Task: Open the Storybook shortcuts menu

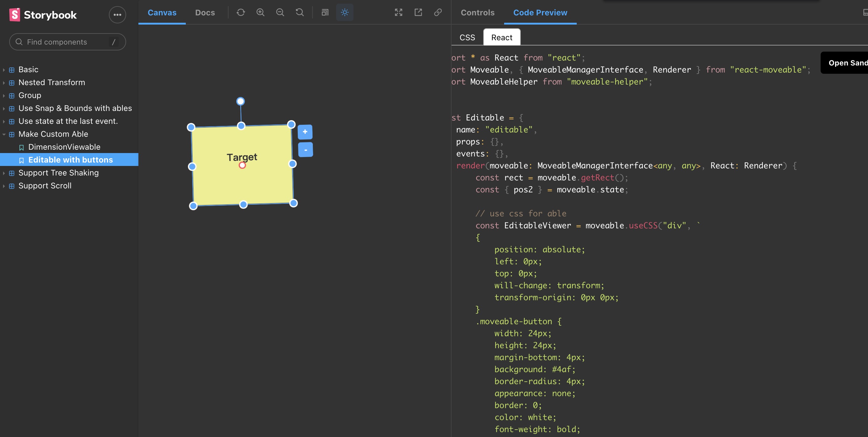Action: (x=117, y=14)
